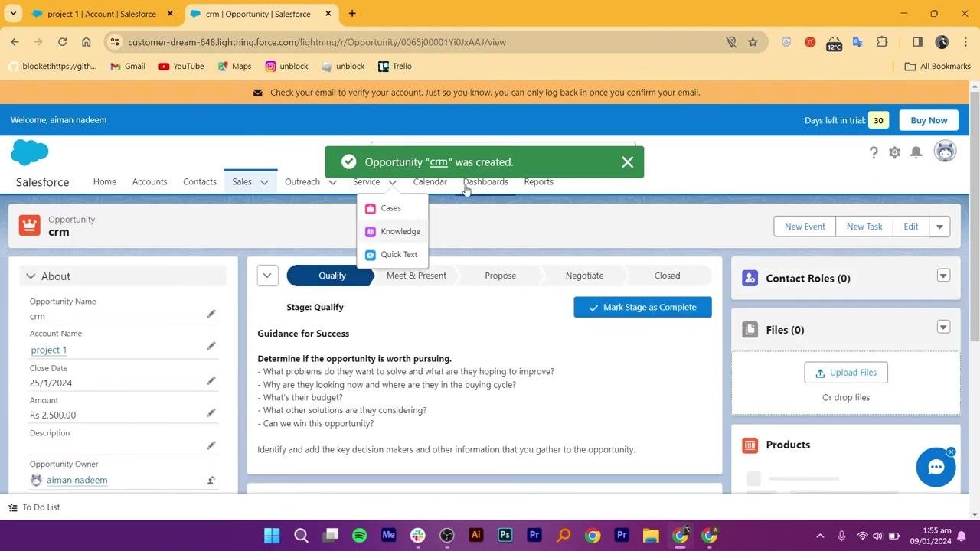The width and height of the screenshot is (980, 551).
Task: Click the New Event button
Action: tap(805, 227)
